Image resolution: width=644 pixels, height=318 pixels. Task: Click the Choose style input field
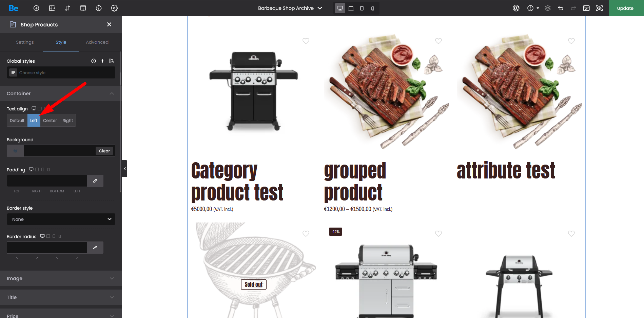pyautogui.click(x=64, y=73)
